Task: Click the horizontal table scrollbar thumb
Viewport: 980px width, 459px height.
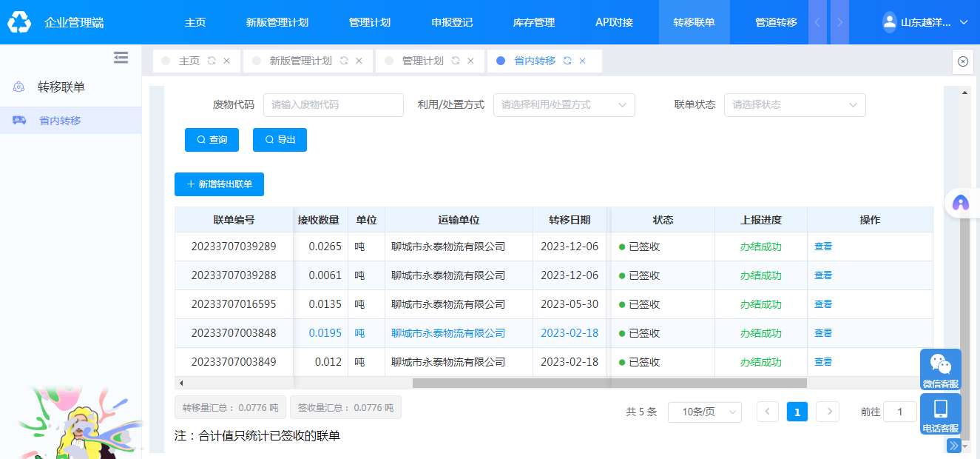Action: point(609,383)
